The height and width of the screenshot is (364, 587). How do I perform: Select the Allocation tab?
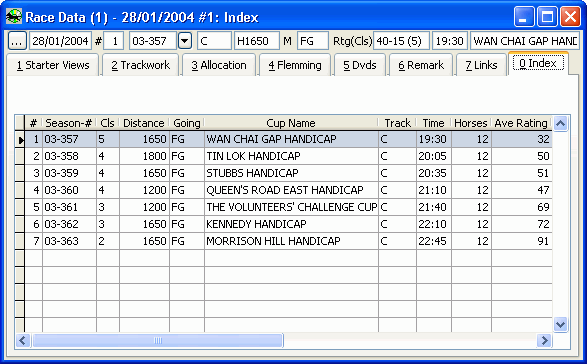point(219,65)
